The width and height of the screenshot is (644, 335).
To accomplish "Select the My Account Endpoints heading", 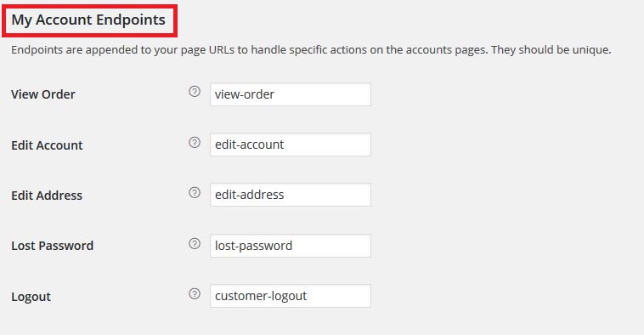I will tap(88, 20).
